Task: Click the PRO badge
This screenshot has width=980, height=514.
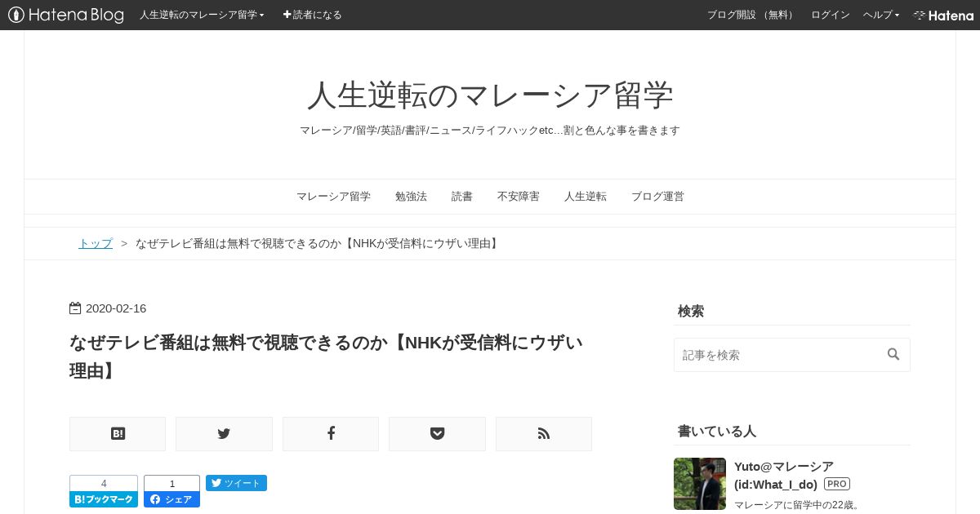Action: click(837, 484)
